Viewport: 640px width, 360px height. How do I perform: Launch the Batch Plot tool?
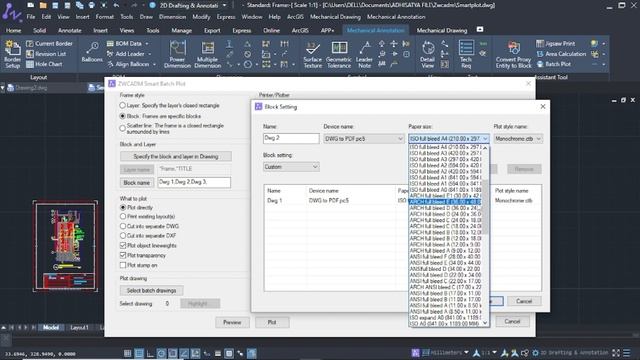[x=553, y=64]
